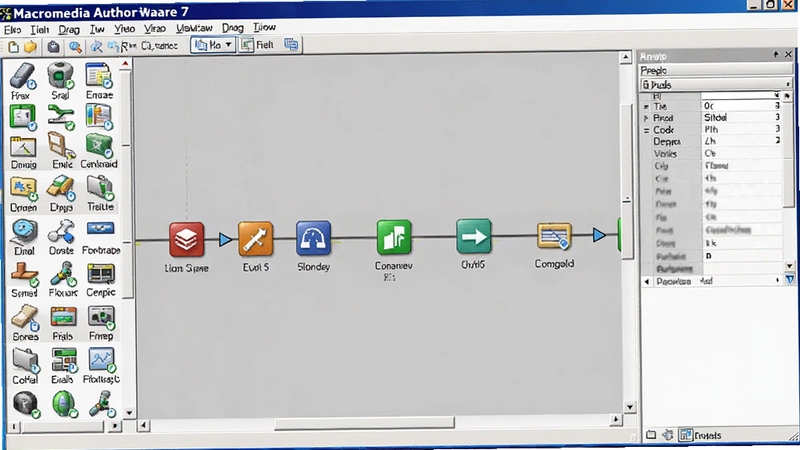Select the Cenpic palette icon

tap(101, 274)
